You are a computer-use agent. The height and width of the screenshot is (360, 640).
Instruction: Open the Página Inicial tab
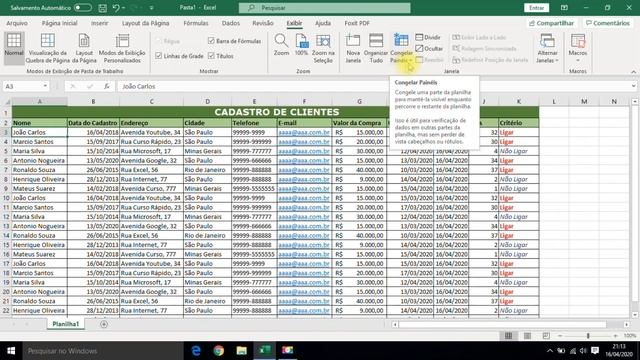tap(60, 23)
